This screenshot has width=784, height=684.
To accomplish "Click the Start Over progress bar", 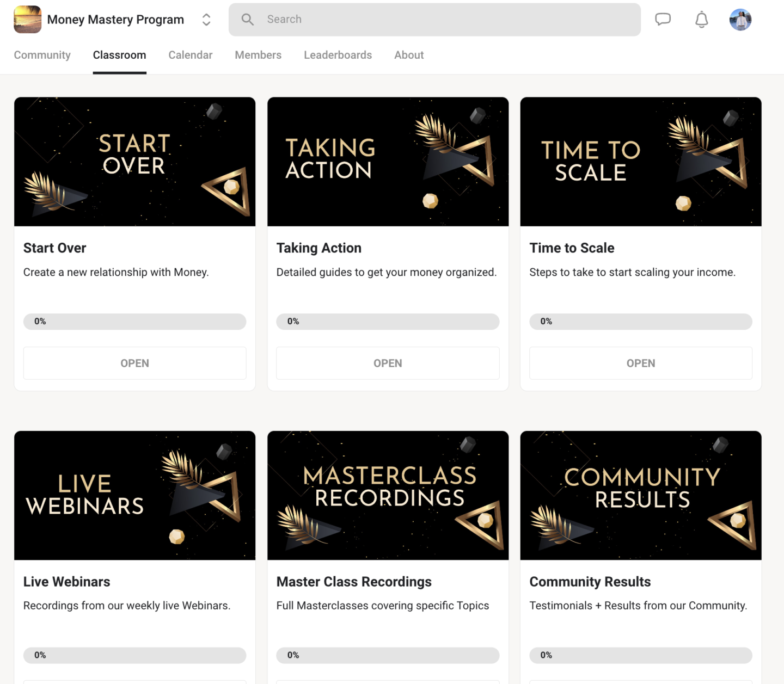I will pyautogui.click(x=134, y=322).
